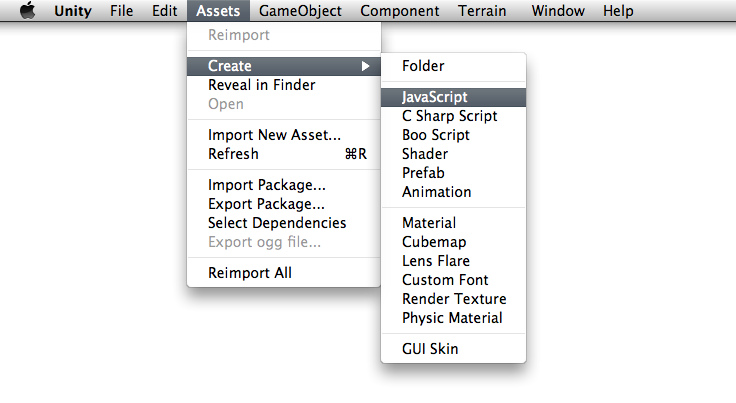Create a new GUI Skin
Viewport: 736px width, 403px height.
453,349
